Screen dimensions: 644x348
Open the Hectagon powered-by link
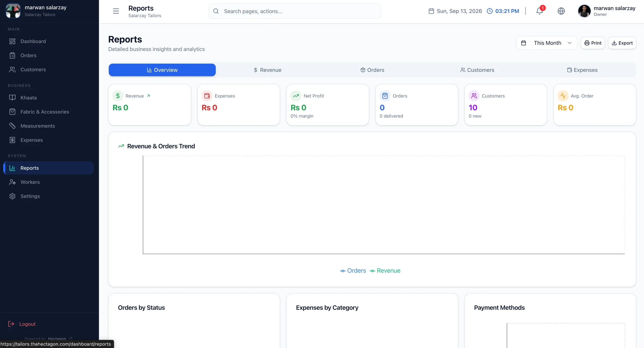60,339
